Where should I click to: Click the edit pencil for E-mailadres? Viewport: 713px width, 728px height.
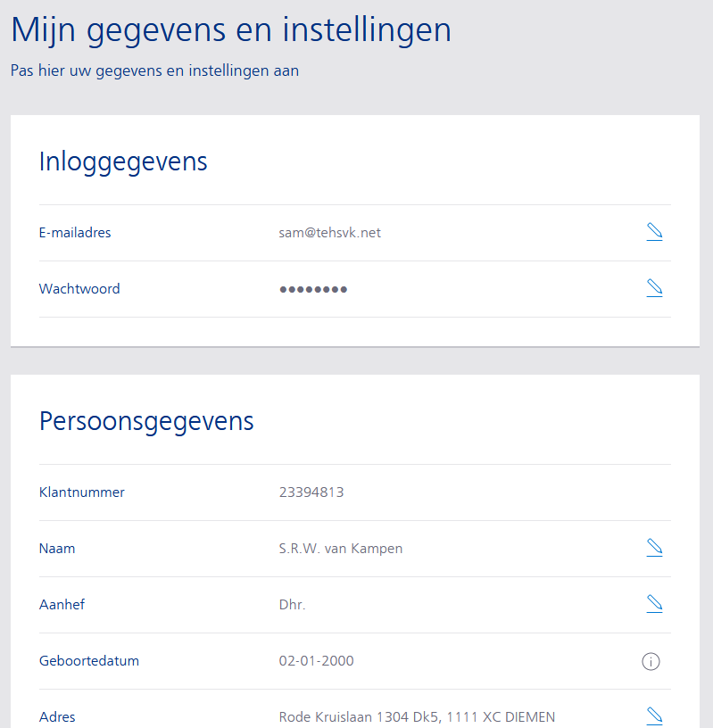(x=654, y=233)
